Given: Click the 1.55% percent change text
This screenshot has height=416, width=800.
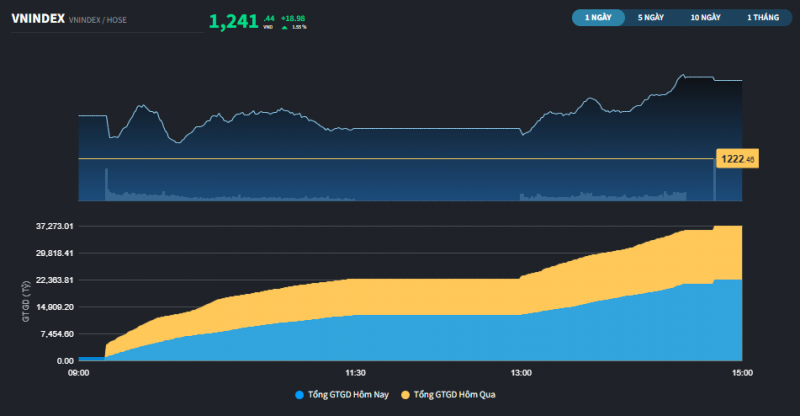Looking at the screenshot, I should click(x=300, y=27).
